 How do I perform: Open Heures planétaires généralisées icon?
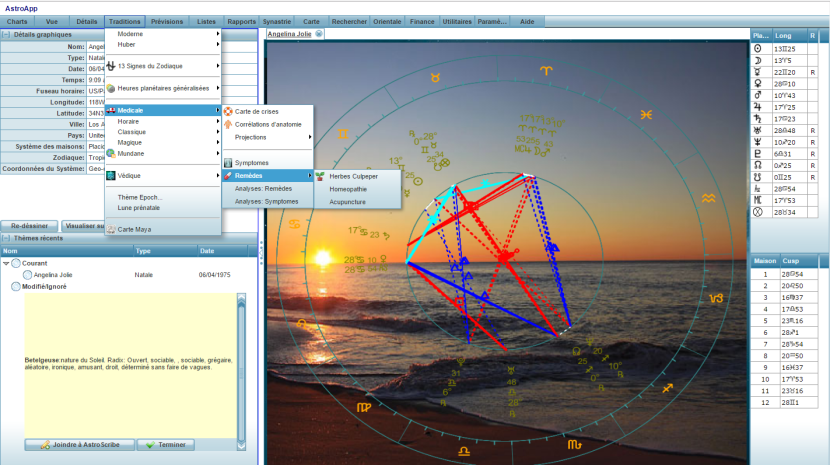pyautogui.click(x=111, y=88)
